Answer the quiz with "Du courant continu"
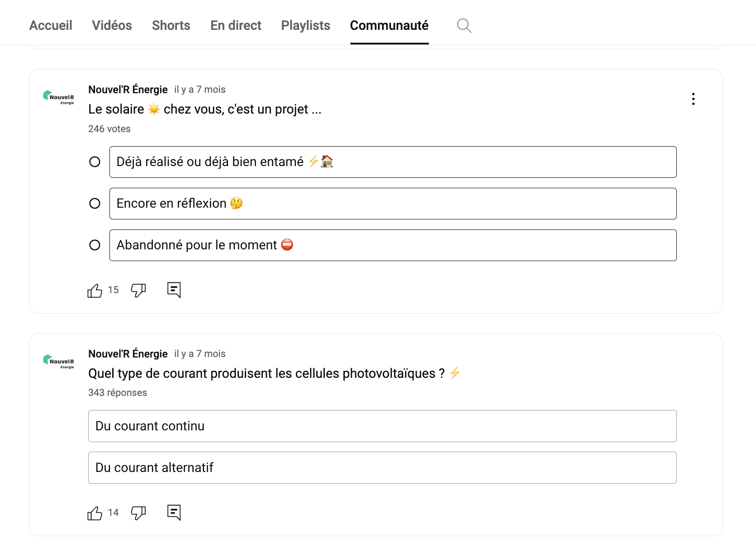The height and width of the screenshot is (543, 756). (382, 426)
